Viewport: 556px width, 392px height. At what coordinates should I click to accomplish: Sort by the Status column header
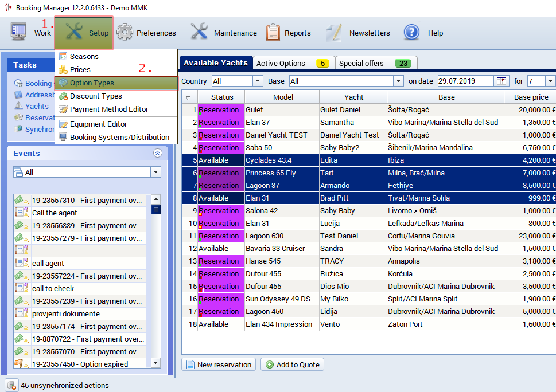point(222,97)
